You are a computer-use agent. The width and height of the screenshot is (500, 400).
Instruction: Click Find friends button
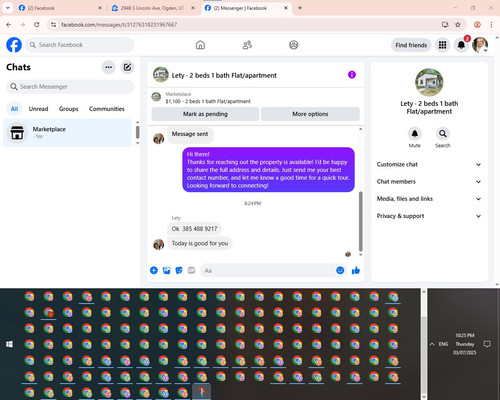[x=411, y=45]
